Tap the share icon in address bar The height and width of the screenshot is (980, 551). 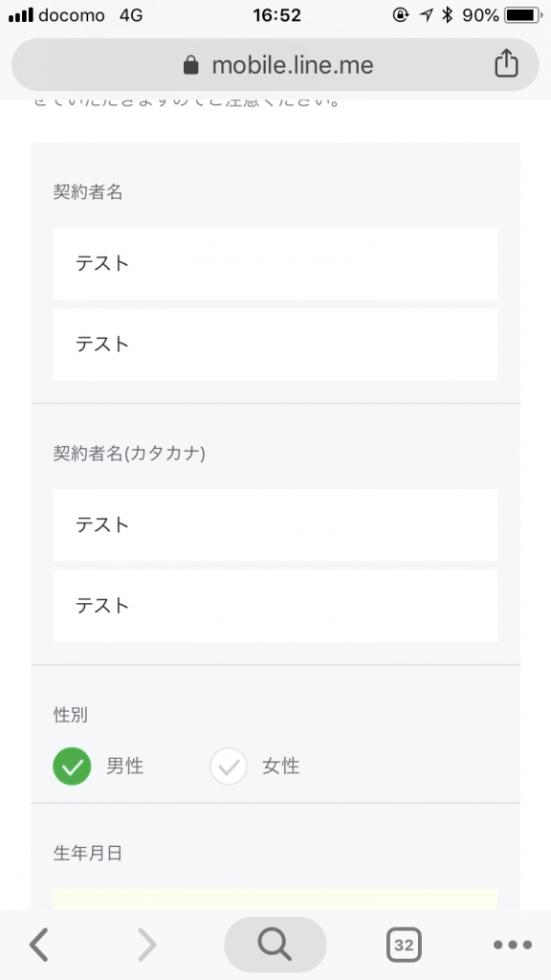[506, 63]
